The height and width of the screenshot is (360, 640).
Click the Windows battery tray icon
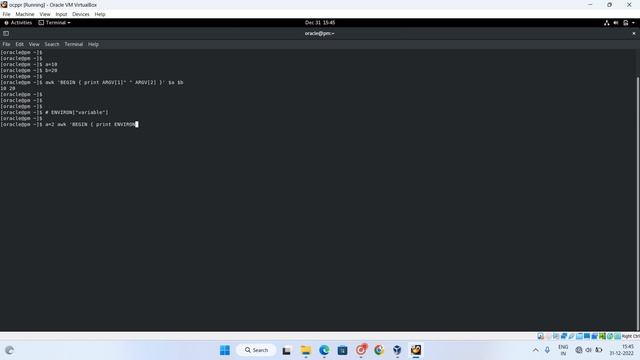click(x=599, y=350)
